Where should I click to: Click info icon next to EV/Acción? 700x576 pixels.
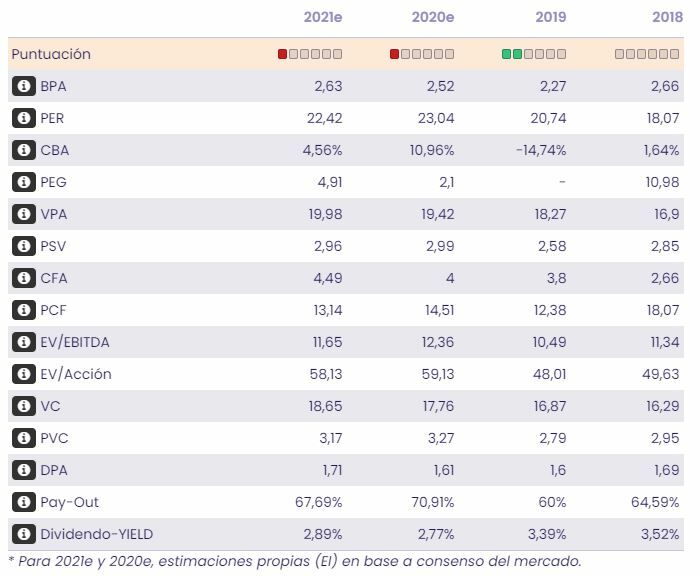coord(23,374)
